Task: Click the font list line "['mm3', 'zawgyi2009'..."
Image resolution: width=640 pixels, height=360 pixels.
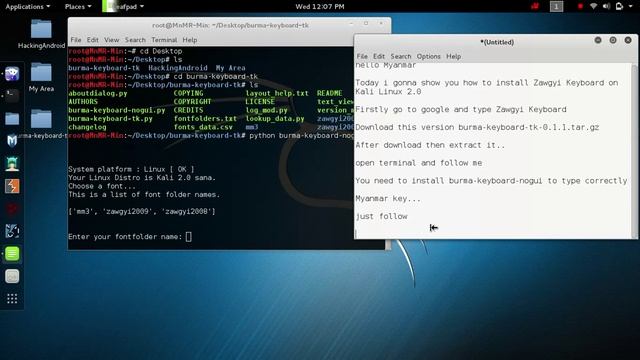Action: pos(142,211)
